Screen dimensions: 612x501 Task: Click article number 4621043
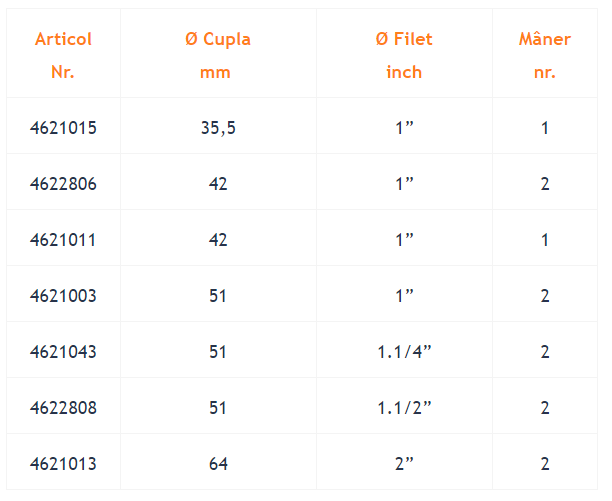(x=63, y=352)
